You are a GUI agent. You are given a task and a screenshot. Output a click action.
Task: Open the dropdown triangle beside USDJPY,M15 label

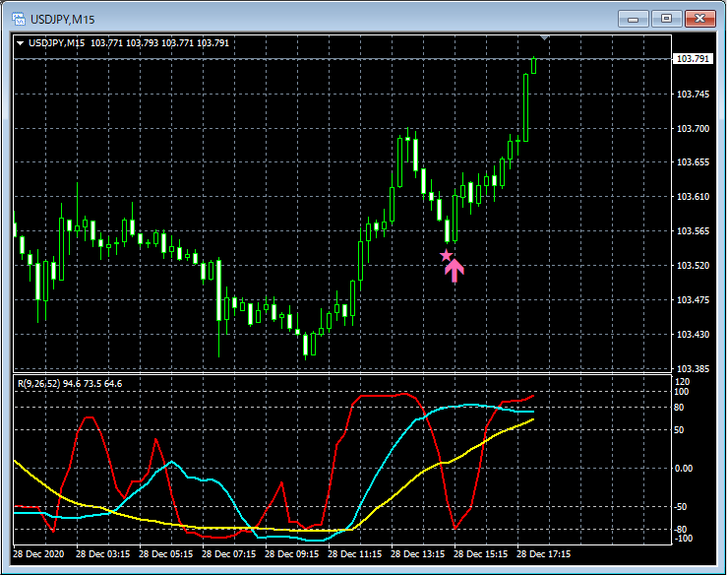pyautogui.click(x=21, y=42)
